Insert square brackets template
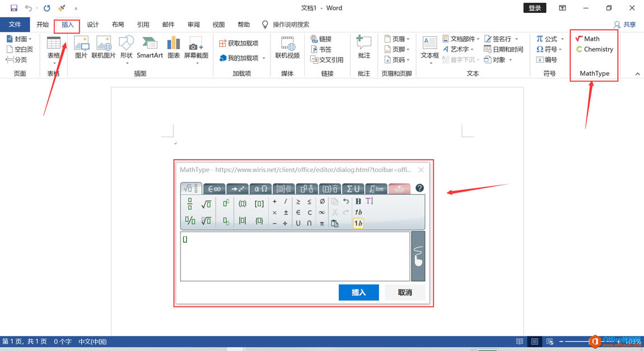 click(x=259, y=203)
